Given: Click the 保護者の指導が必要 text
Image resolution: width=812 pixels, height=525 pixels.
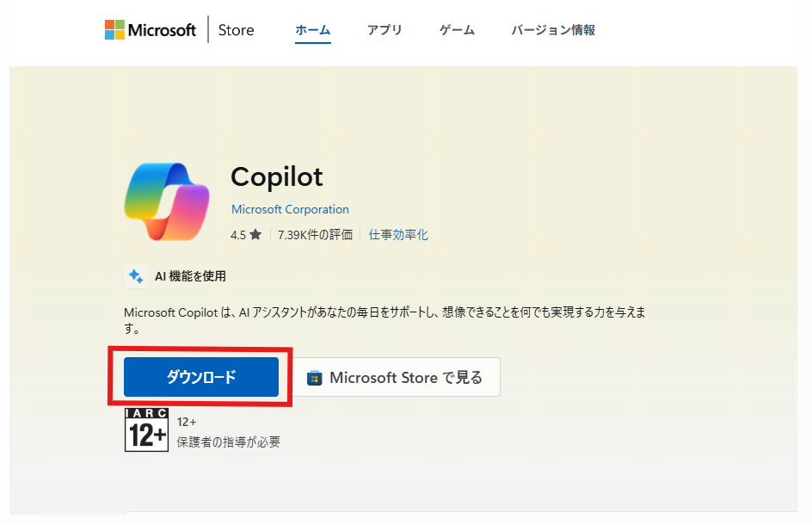Looking at the screenshot, I should [229, 442].
